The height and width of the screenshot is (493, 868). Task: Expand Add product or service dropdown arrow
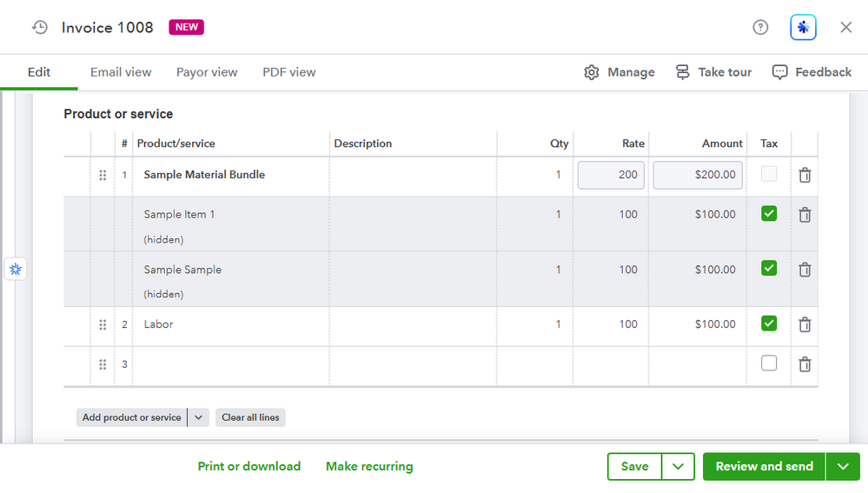point(198,417)
